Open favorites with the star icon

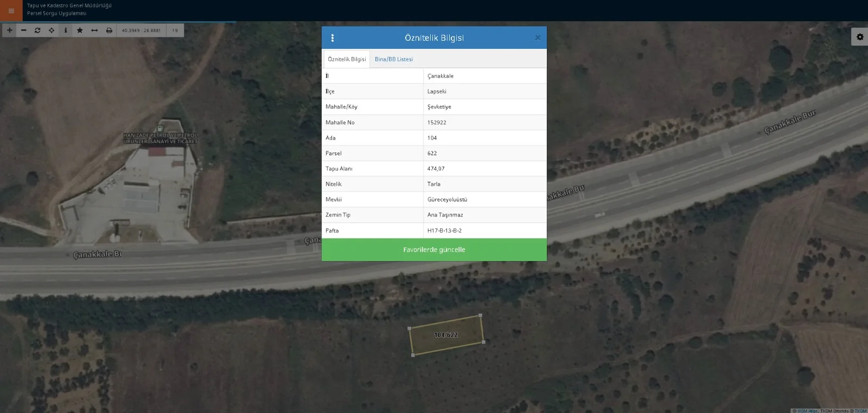pos(80,30)
